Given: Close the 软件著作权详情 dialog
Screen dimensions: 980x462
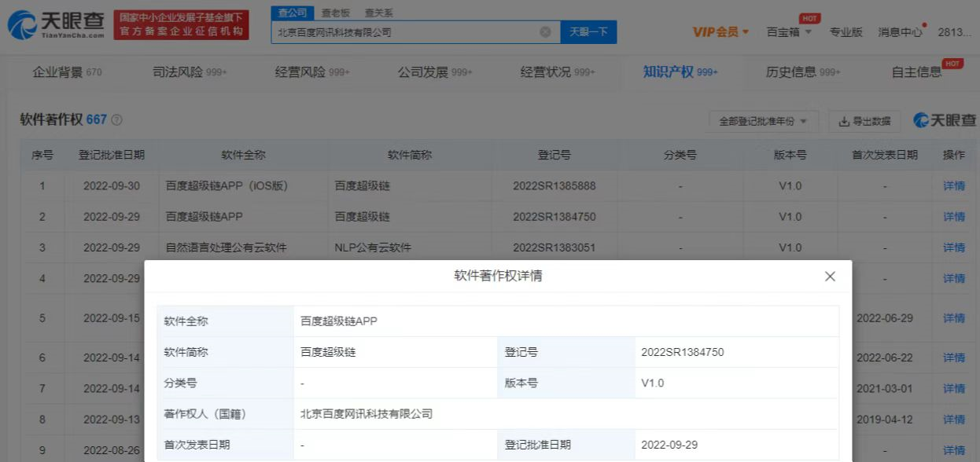Looking at the screenshot, I should 830,277.
